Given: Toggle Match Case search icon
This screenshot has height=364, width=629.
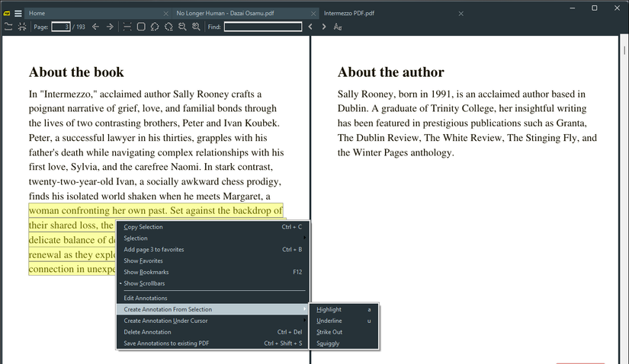Looking at the screenshot, I should point(338,27).
